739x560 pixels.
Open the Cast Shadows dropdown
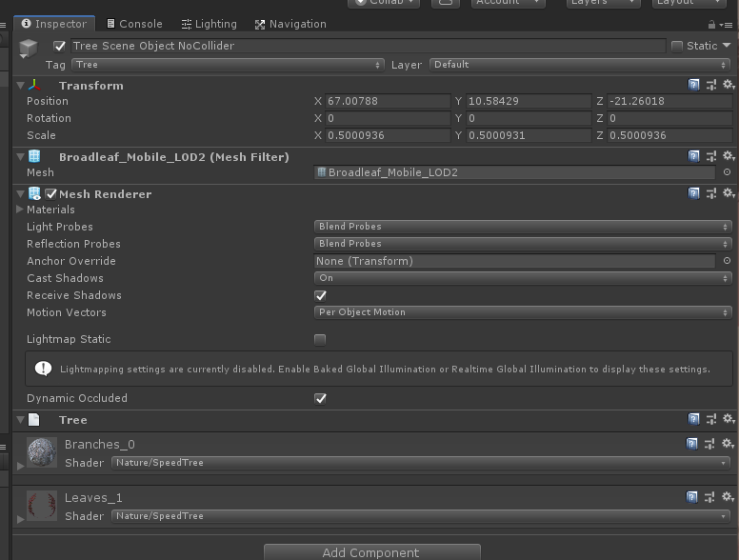[x=523, y=278]
